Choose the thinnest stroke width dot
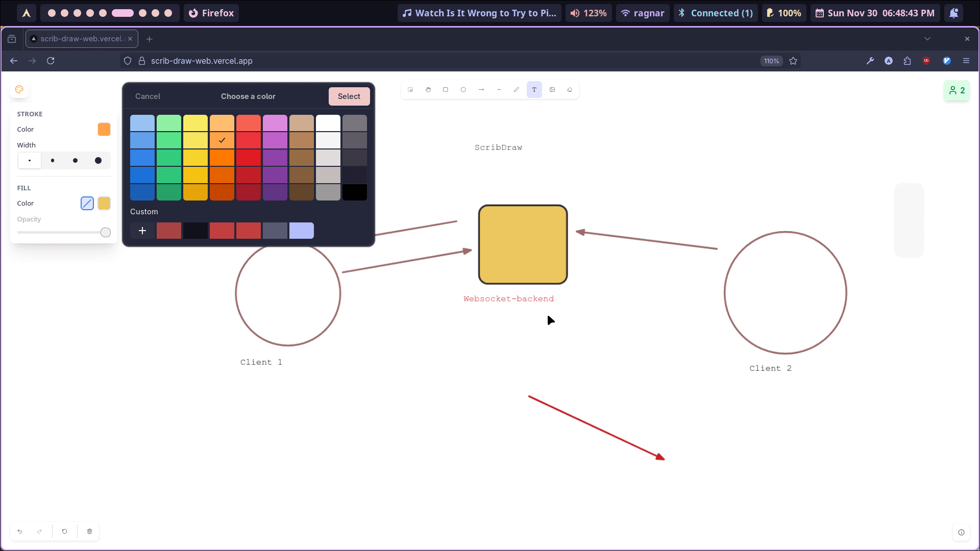980x551 pixels. tap(29, 160)
